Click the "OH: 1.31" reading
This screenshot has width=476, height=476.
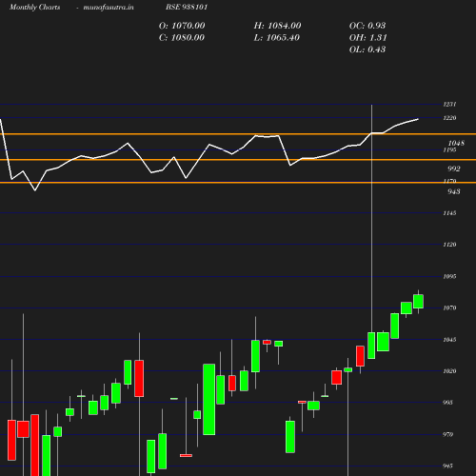(368, 38)
